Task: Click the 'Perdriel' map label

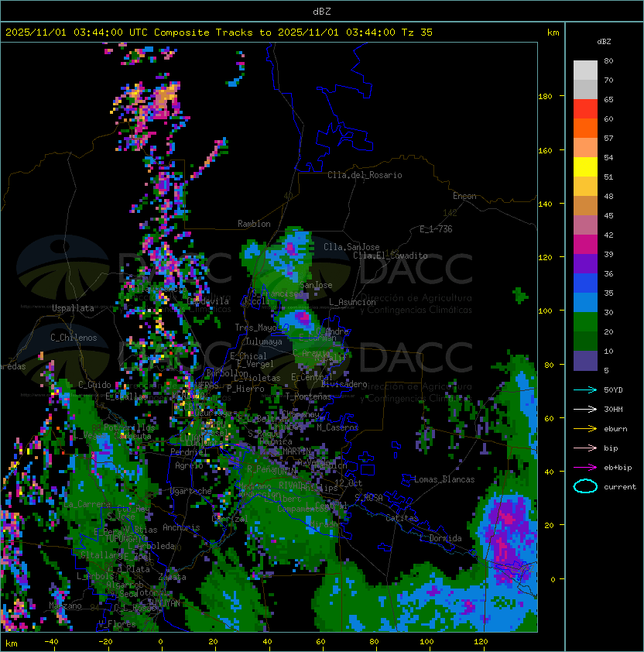Action: click(189, 452)
